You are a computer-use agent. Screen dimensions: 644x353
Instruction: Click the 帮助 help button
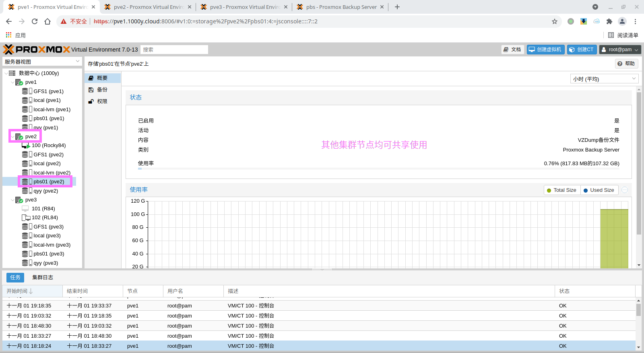pyautogui.click(x=626, y=64)
